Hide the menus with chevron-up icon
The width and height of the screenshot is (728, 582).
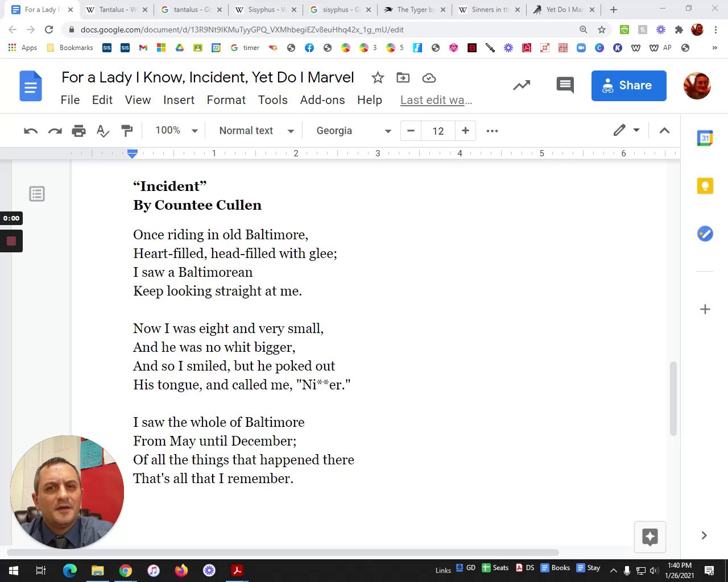664,131
